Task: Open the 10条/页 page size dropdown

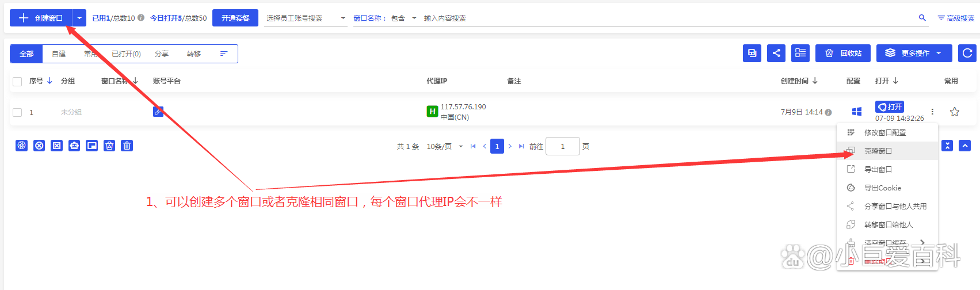Action: 444,146
